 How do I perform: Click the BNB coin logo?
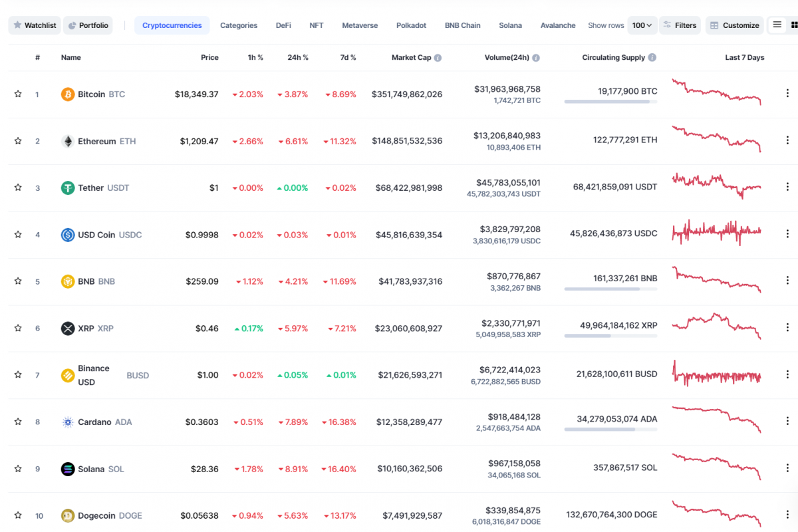click(x=68, y=281)
